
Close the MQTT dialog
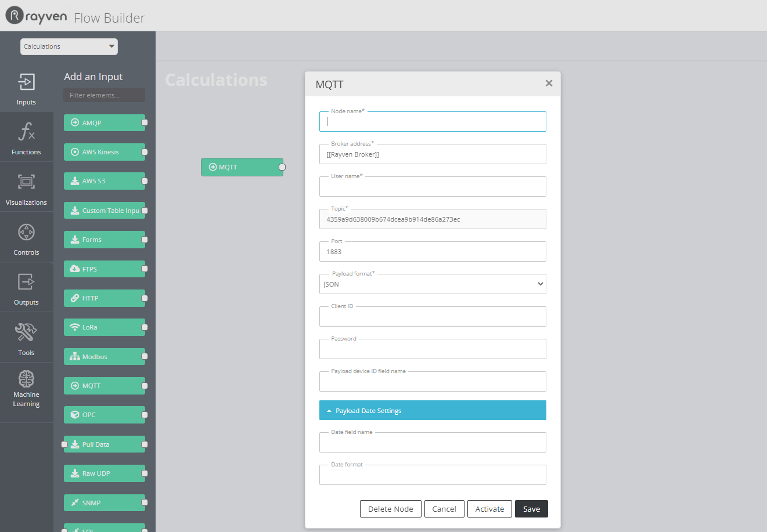[549, 84]
